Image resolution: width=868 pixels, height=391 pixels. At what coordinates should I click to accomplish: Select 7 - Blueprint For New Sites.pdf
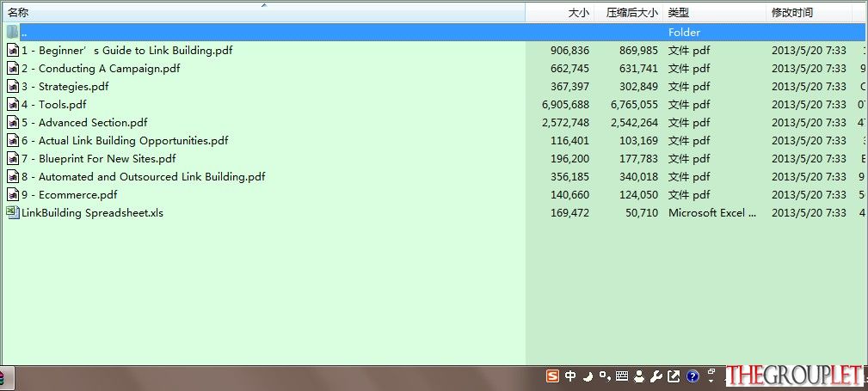[99, 159]
